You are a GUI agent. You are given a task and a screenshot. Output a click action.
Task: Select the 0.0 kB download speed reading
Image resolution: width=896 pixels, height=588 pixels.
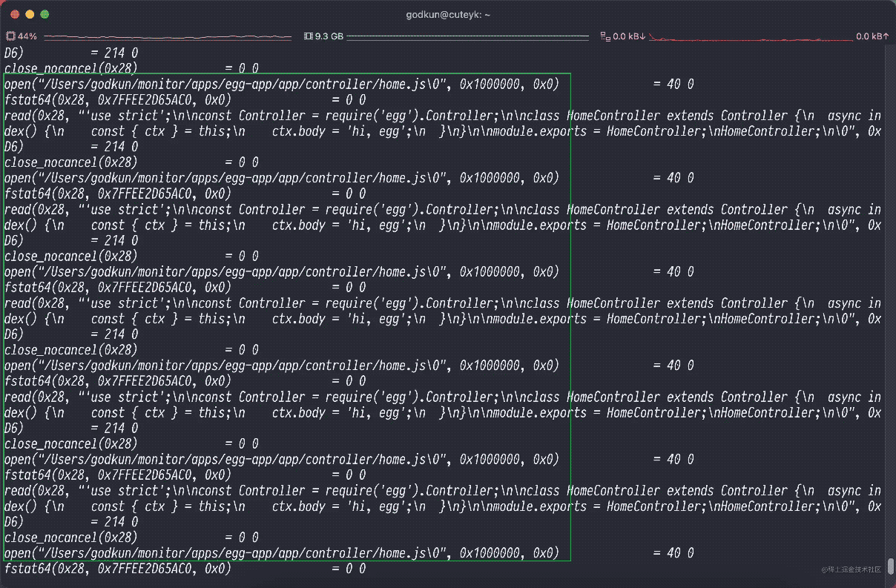click(630, 36)
